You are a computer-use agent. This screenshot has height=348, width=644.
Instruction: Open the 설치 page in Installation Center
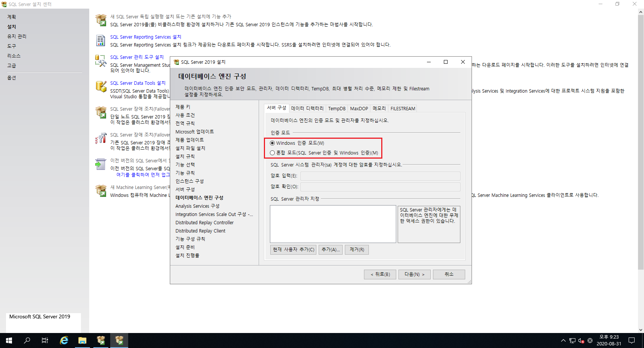[12, 27]
